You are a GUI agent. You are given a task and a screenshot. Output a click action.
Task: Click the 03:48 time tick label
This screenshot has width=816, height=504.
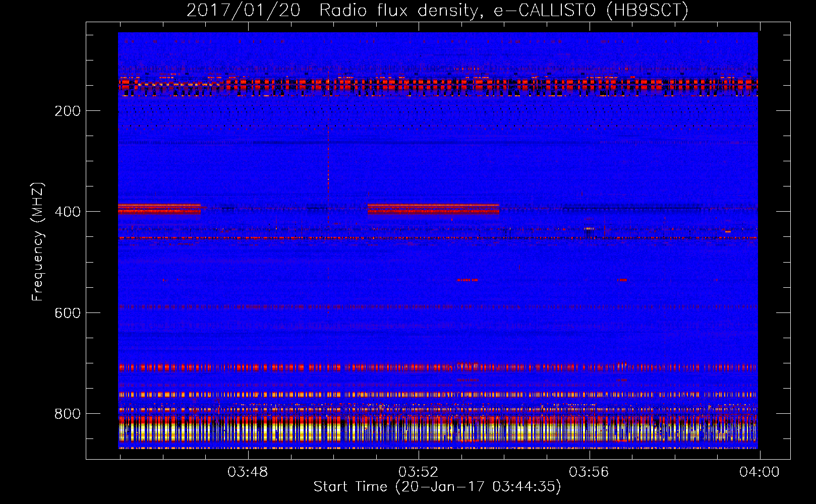[248, 472]
